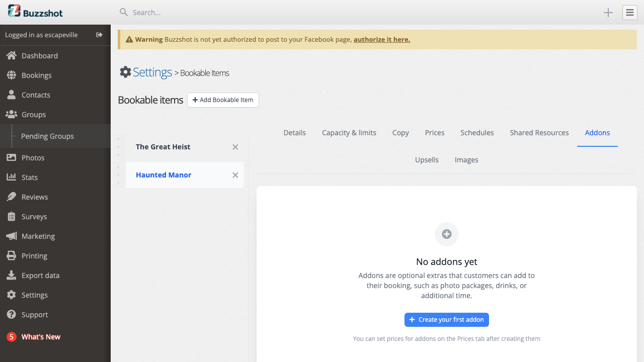Click the No addons yet heading

coord(447,261)
